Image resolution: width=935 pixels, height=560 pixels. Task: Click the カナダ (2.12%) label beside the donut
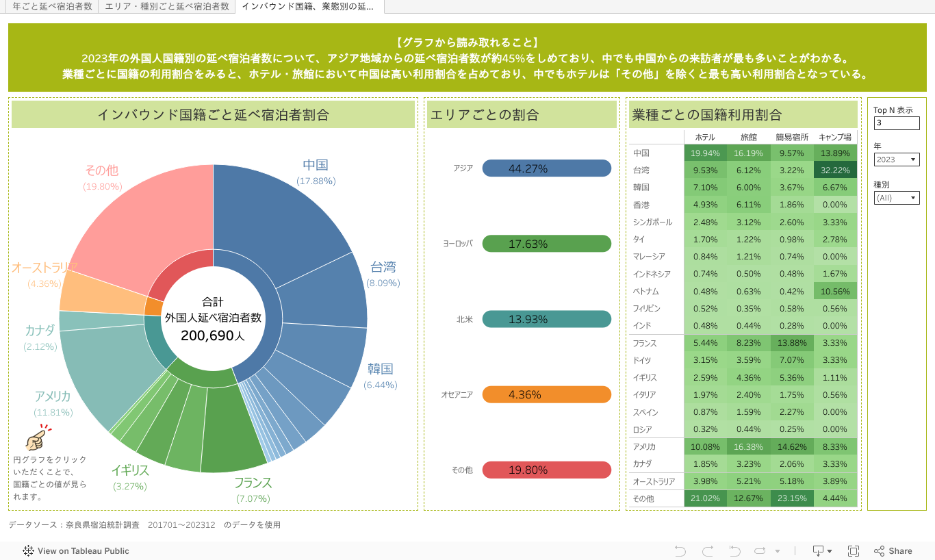click(40, 338)
